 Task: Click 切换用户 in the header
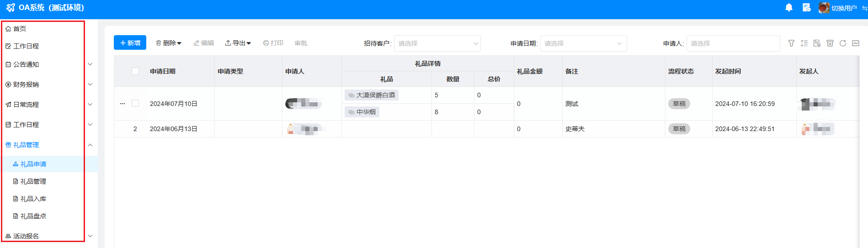point(843,8)
